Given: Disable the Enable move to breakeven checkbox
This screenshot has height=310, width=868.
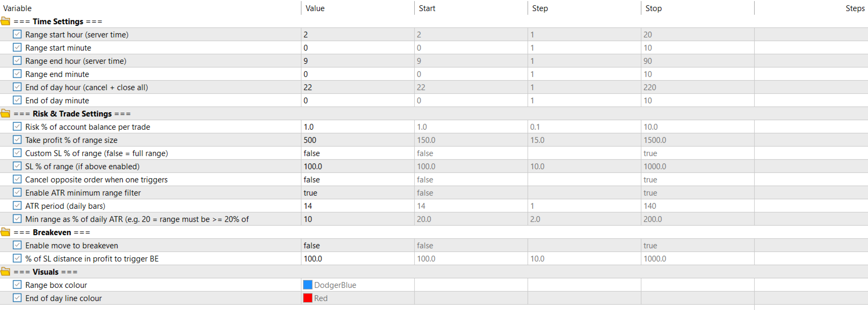Looking at the screenshot, I should coord(17,246).
